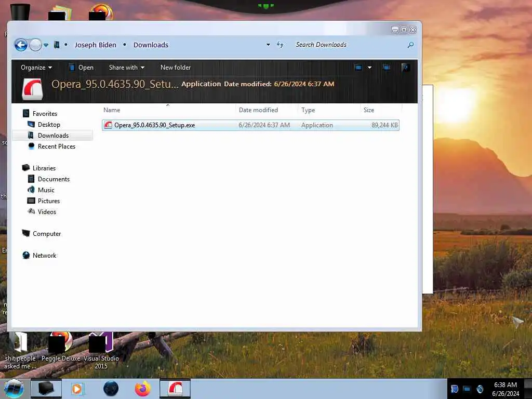Select the Opera_95.0.4635.90_Setup.exe file
Image resolution: width=532 pixels, height=399 pixels.
pos(250,125)
